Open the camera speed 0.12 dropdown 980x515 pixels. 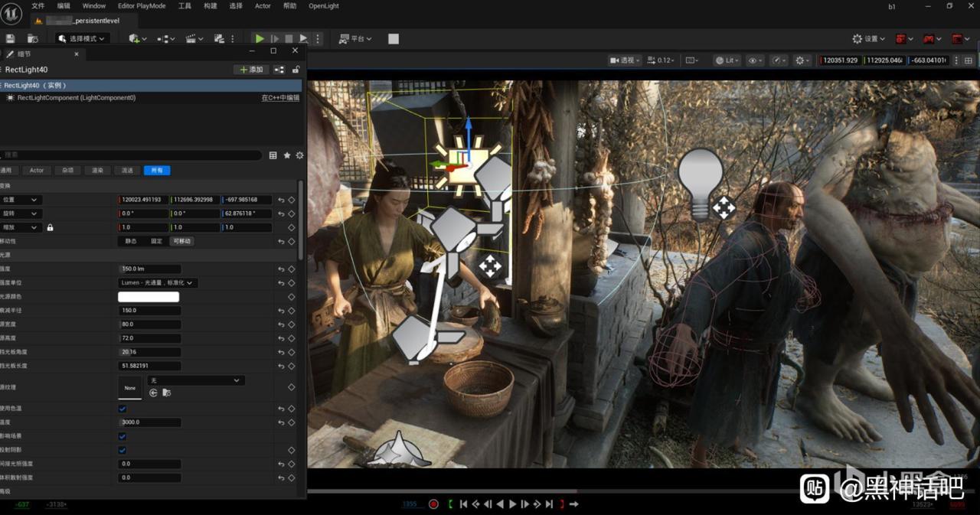click(x=661, y=60)
